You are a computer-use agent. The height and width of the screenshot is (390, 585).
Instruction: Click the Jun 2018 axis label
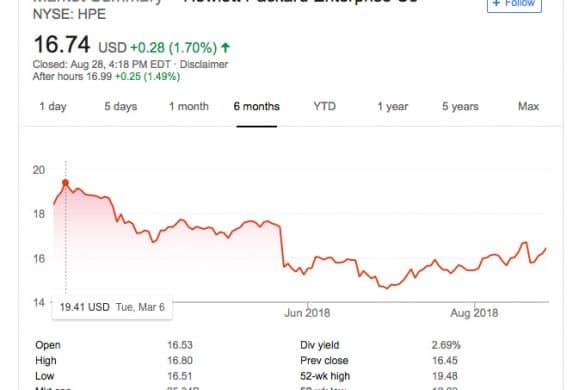pos(307,313)
